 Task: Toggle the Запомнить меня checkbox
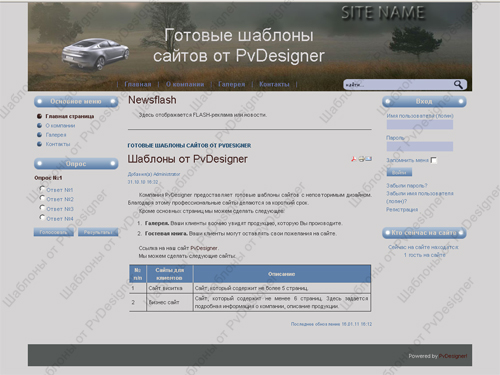[x=434, y=160]
